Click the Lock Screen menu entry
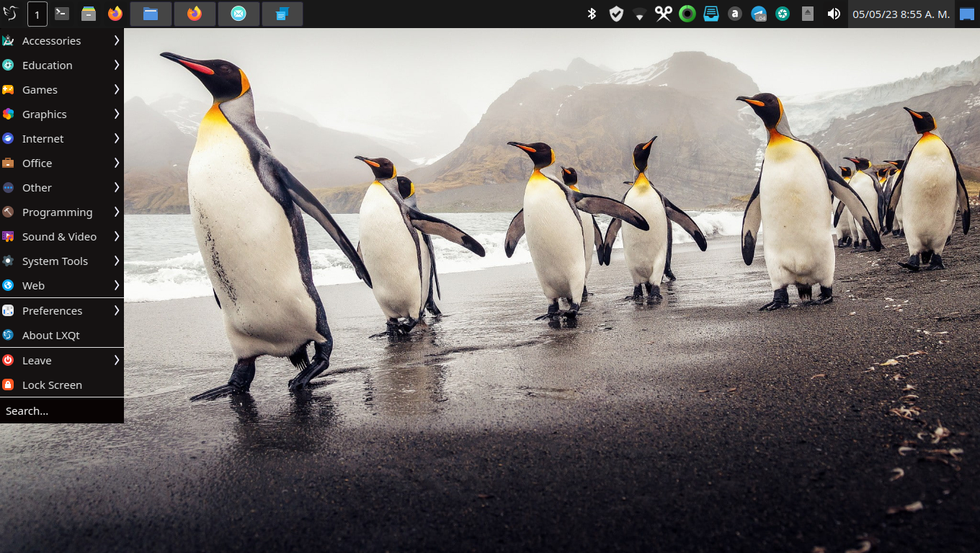The height and width of the screenshot is (553, 980). [52, 385]
